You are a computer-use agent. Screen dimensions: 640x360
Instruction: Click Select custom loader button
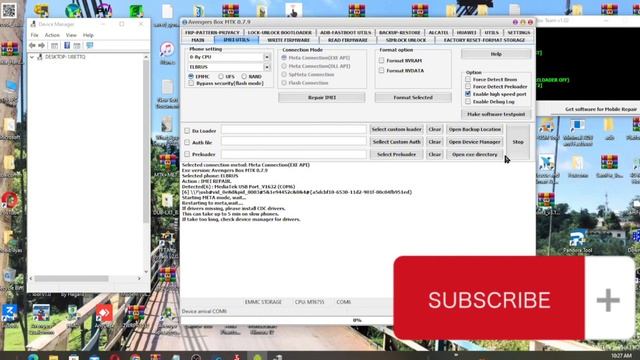396,129
